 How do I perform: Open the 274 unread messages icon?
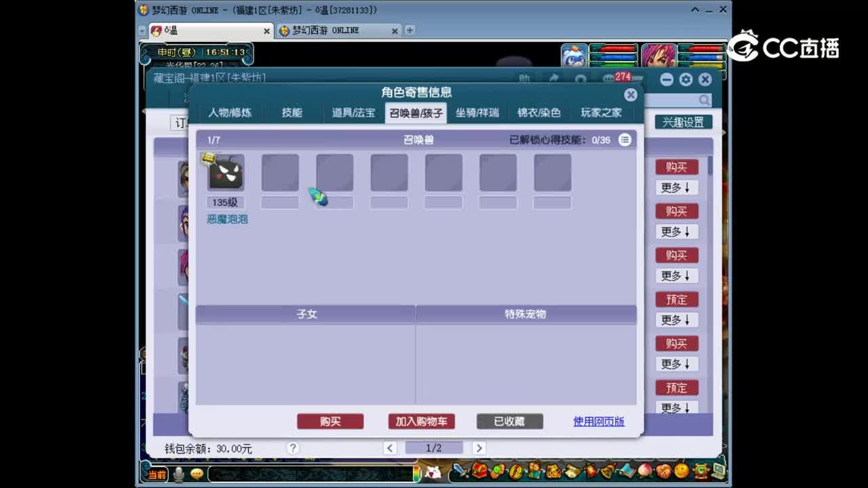pyautogui.click(x=616, y=79)
